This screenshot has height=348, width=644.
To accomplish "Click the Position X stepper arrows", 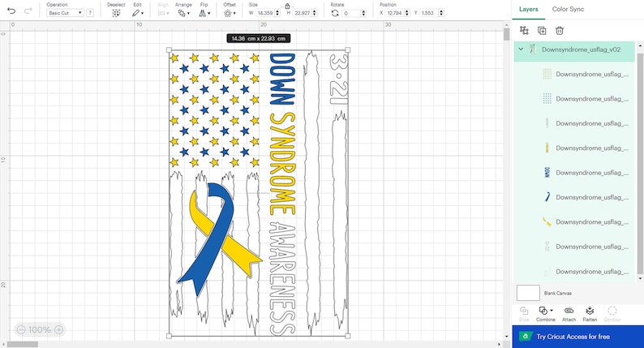I will (407, 13).
